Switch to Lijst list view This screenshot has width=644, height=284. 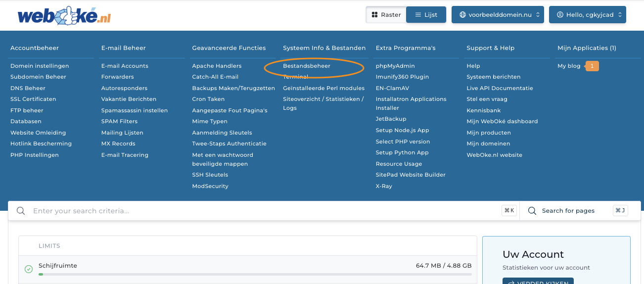[x=426, y=15]
